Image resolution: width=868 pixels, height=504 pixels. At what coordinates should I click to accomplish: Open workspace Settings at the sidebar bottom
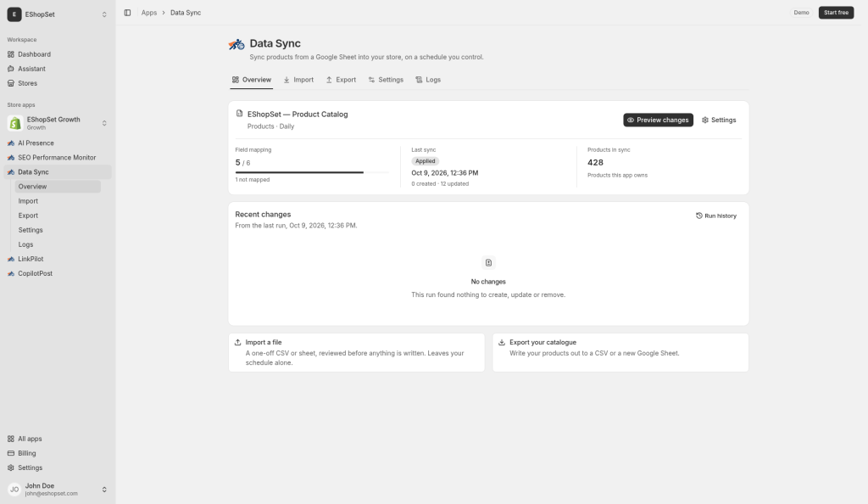[58, 468]
